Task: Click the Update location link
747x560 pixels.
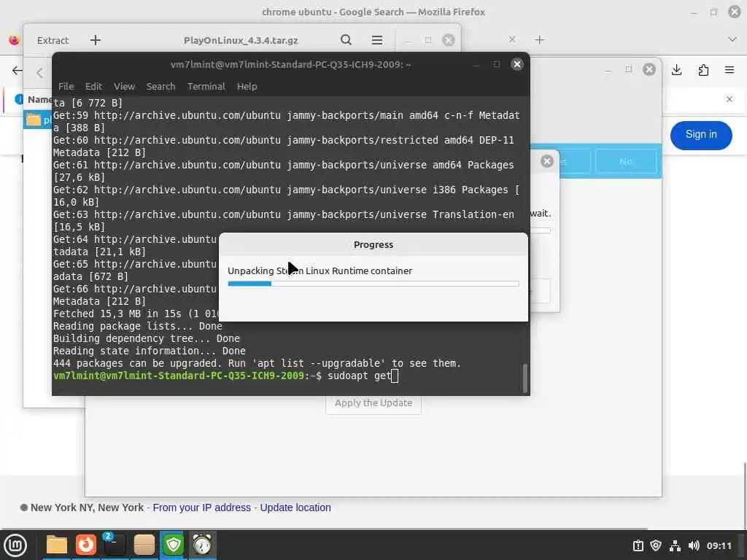Action: coord(295,507)
